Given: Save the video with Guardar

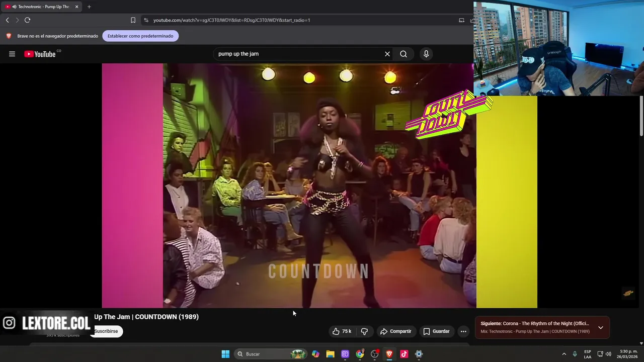Looking at the screenshot, I should pyautogui.click(x=436, y=331).
